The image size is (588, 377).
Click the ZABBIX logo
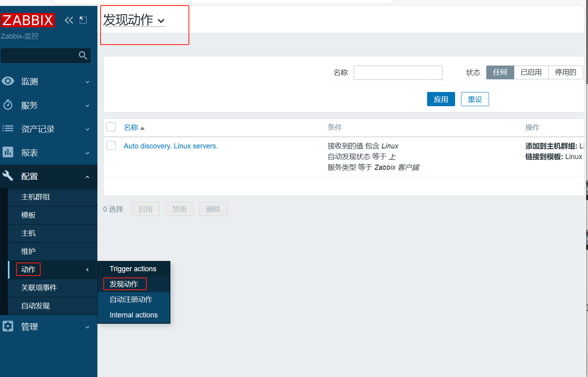pyautogui.click(x=28, y=20)
